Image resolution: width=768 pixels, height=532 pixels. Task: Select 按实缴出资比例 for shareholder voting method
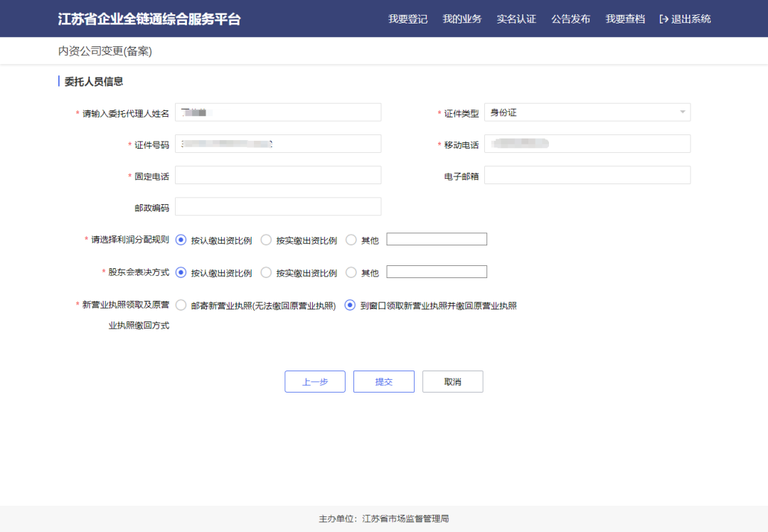tap(266, 272)
